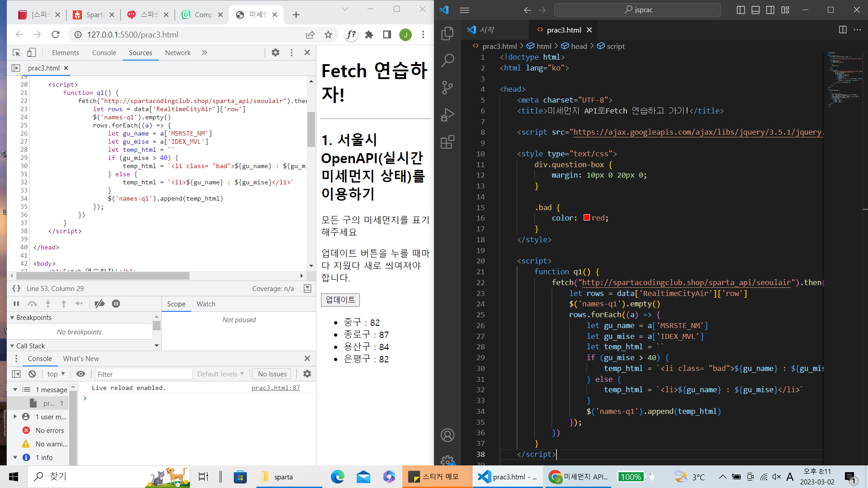Open Default levels dropdown
Screen dimensions: 868x488
(x=221, y=374)
